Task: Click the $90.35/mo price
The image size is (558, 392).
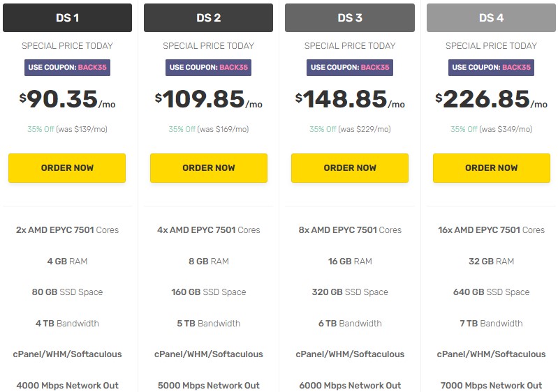Action: (x=67, y=100)
